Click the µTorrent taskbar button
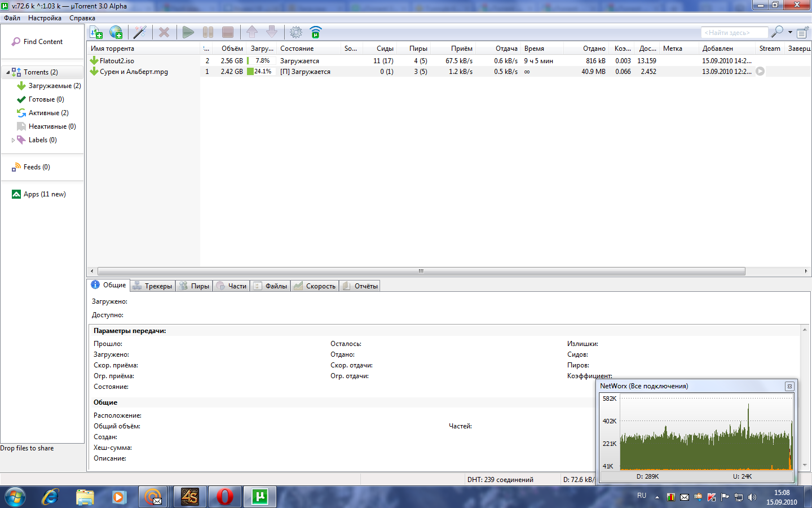This screenshot has width=812, height=508. tap(260, 497)
